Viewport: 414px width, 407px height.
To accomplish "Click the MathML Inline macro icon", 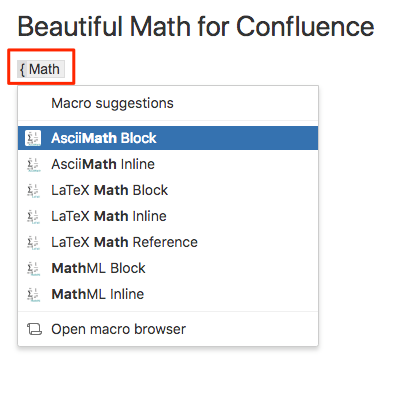I will pos(33,294).
